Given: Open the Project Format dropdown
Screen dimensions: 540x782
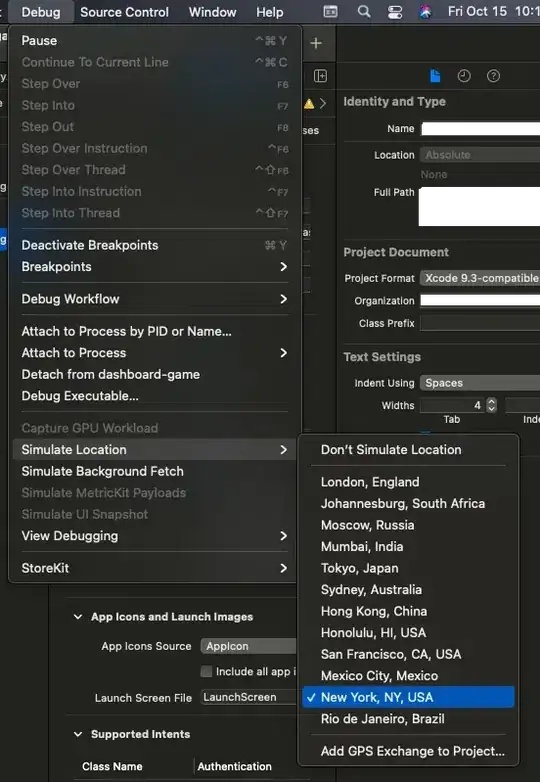Looking at the screenshot, I should [480, 278].
